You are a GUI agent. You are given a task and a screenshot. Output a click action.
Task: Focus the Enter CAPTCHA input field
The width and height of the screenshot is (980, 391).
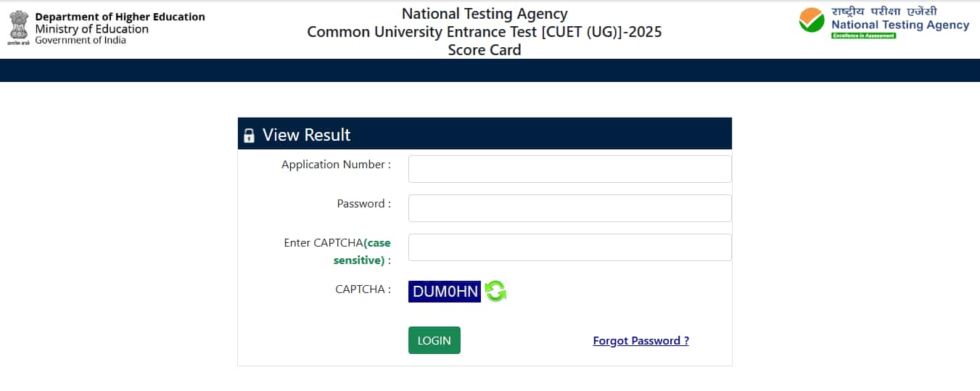pyautogui.click(x=569, y=247)
